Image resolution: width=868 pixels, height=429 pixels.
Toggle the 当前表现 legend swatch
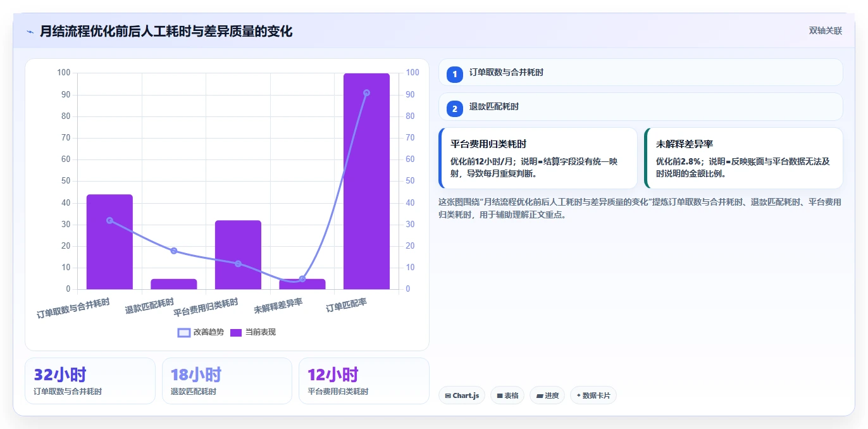coord(236,332)
